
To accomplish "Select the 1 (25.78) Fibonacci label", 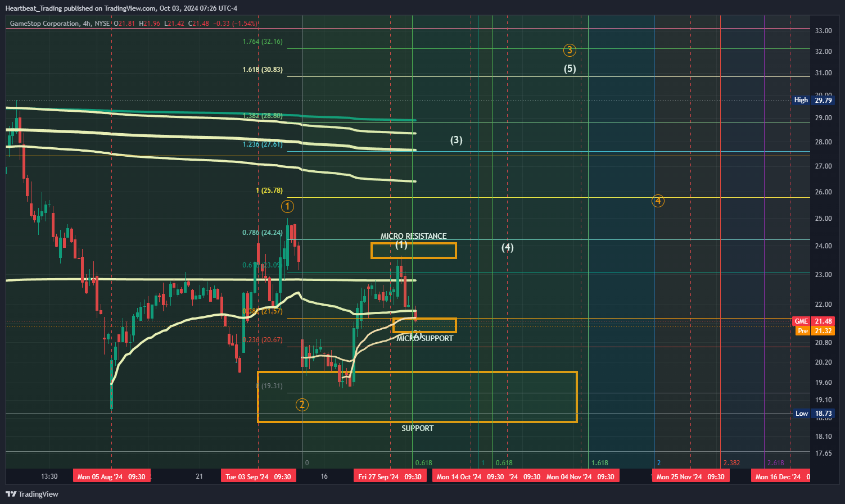I will (x=269, y=190).
